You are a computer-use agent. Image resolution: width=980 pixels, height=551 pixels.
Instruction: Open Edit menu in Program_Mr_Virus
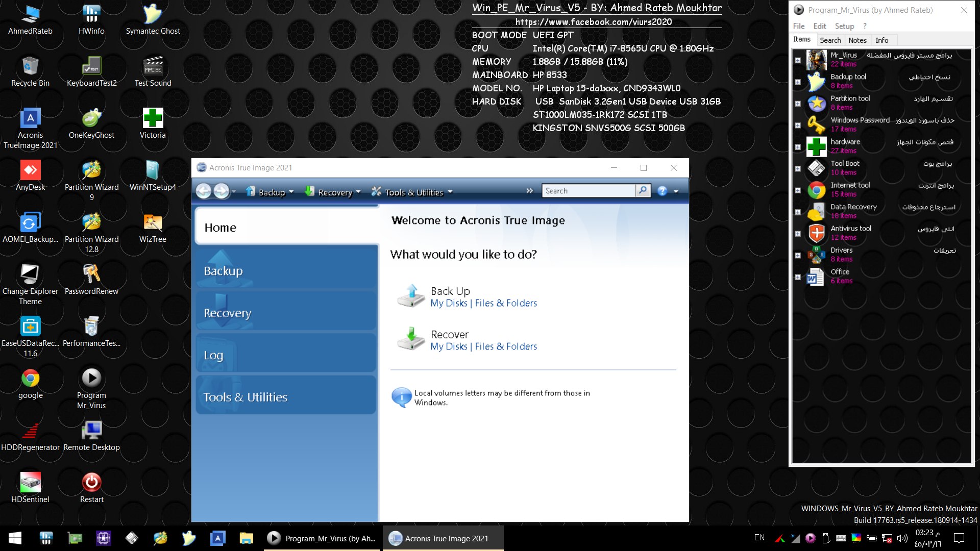pos(820,26)
